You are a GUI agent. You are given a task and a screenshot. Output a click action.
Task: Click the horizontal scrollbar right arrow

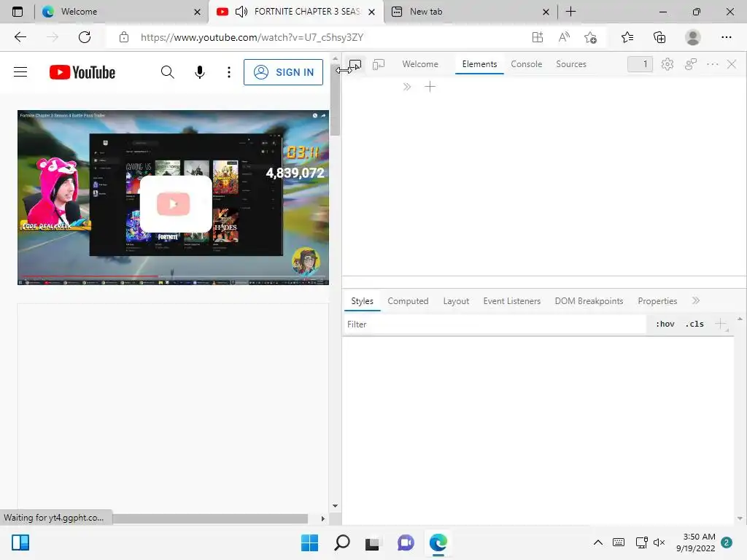[x=323, y=518]
